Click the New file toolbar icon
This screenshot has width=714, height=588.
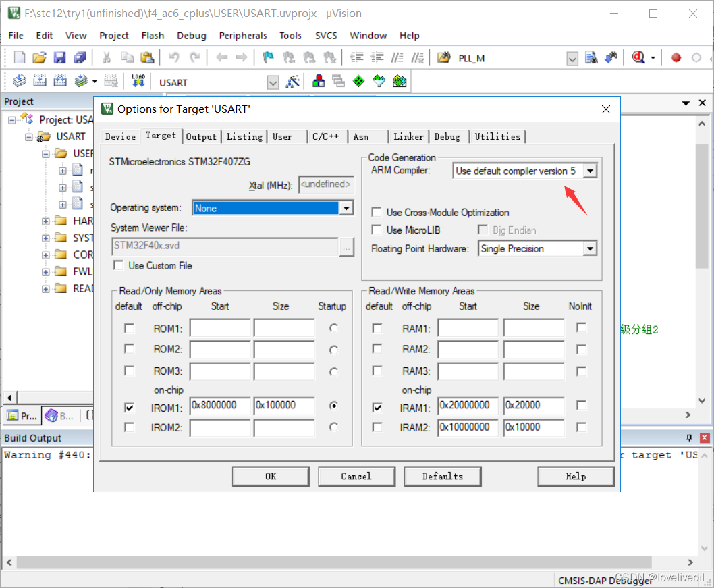[x=20, y=58]
